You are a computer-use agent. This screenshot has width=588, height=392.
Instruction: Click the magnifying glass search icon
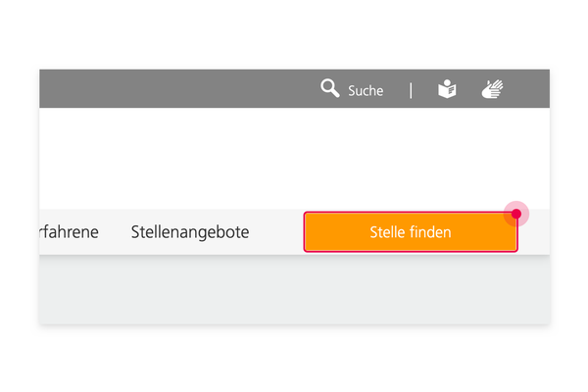click(330, 88)
